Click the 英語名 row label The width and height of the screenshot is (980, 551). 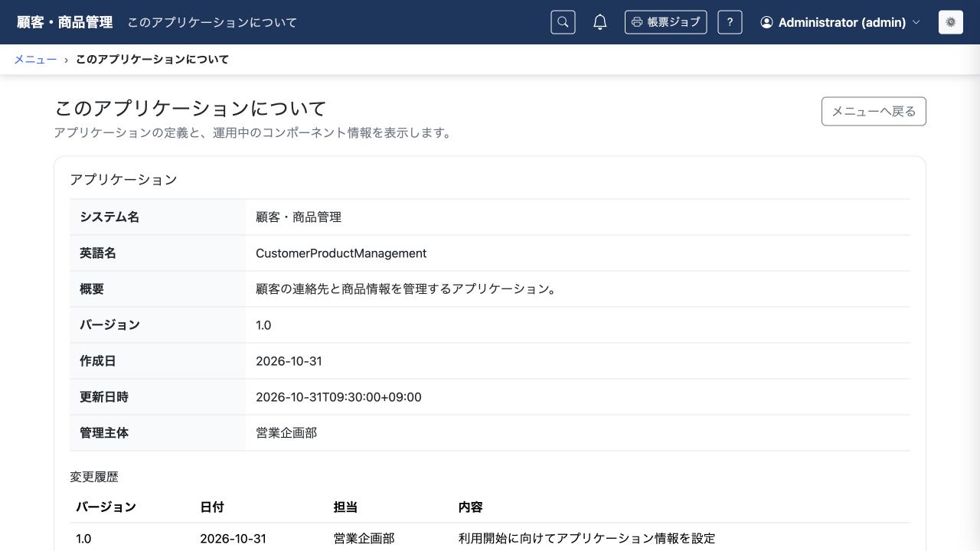[98, 253]
